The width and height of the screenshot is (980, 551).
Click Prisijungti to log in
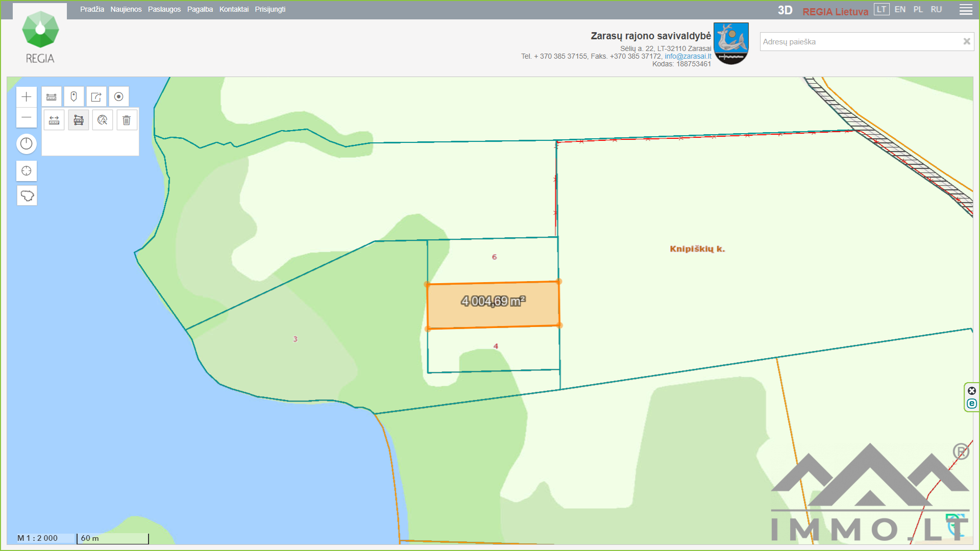[270, 9]
